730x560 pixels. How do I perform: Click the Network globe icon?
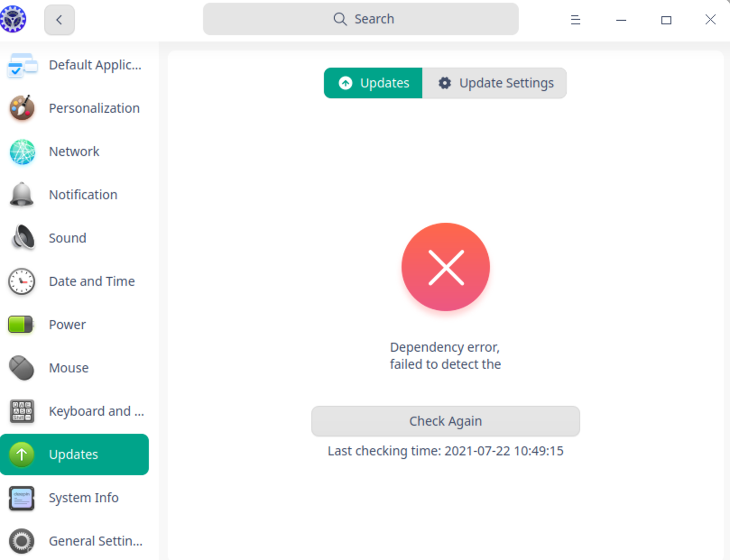22,152
